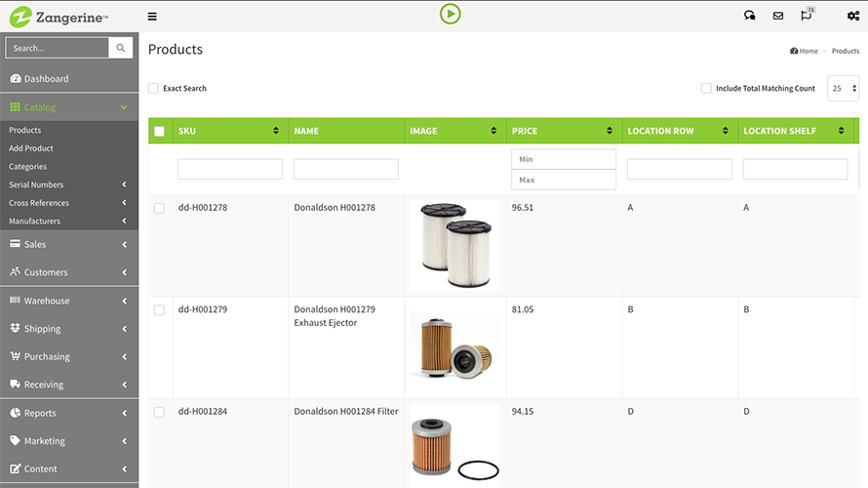Expand the Shipping menu arrow
The width and height of the screenshot is (868, 488).
point(124,329)
